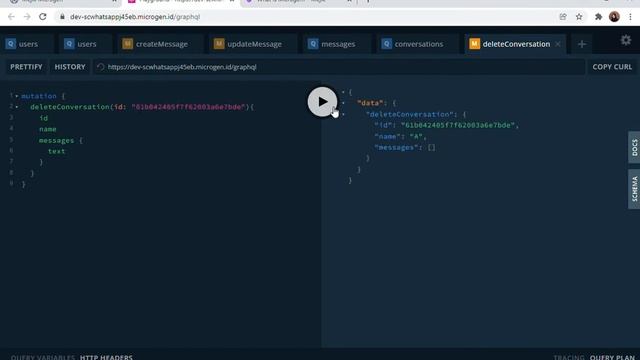Open the browser profile avatar
The image size is (640, 360).
[x=614, y=17]
